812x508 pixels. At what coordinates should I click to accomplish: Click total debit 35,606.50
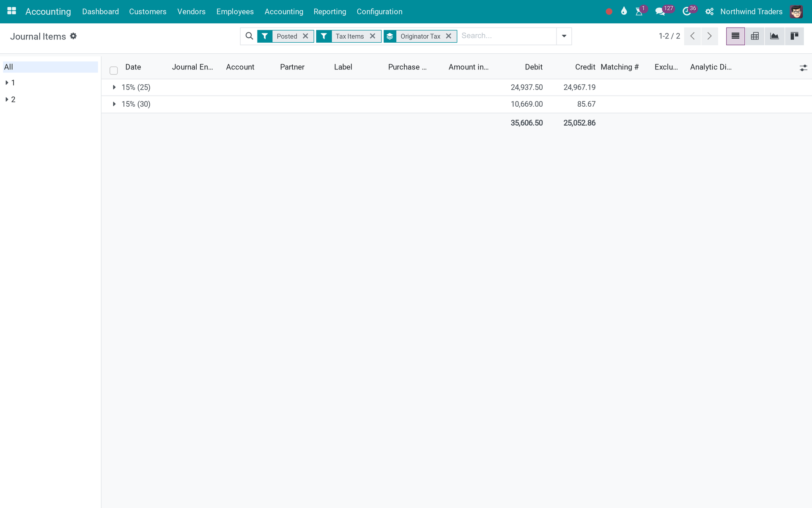(x=527, y=123)
